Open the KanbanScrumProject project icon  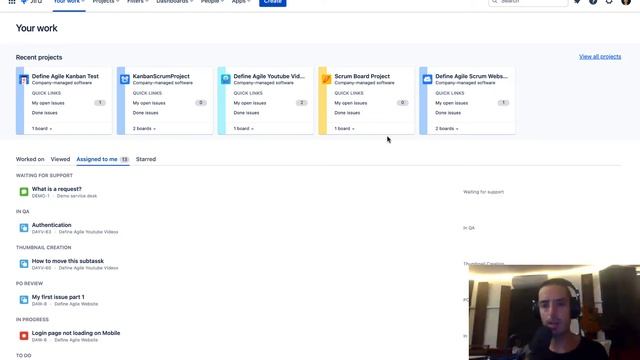pyautogui.click(x=124, y=79)
